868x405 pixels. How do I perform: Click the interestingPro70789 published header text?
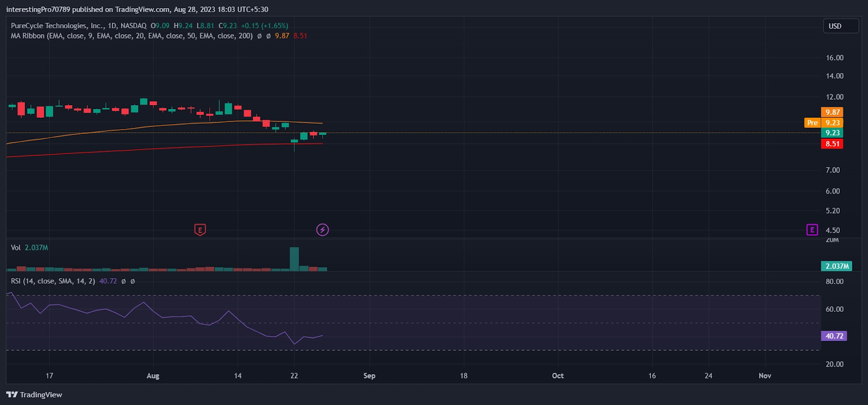point(137,9)
